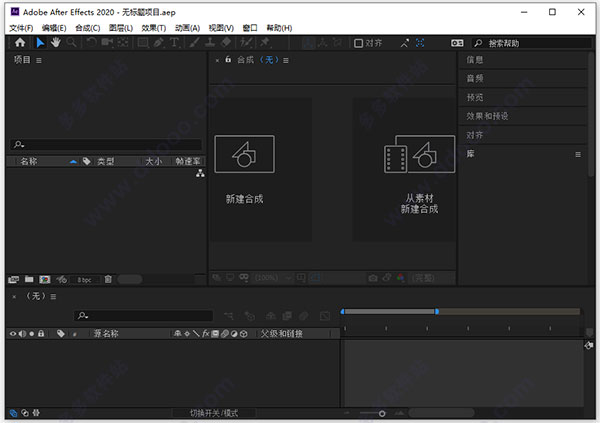Toggle in/out duration pane icon at bottom
Image resolution: width=600 pixels, height=423 pixels.
(36, 413)
